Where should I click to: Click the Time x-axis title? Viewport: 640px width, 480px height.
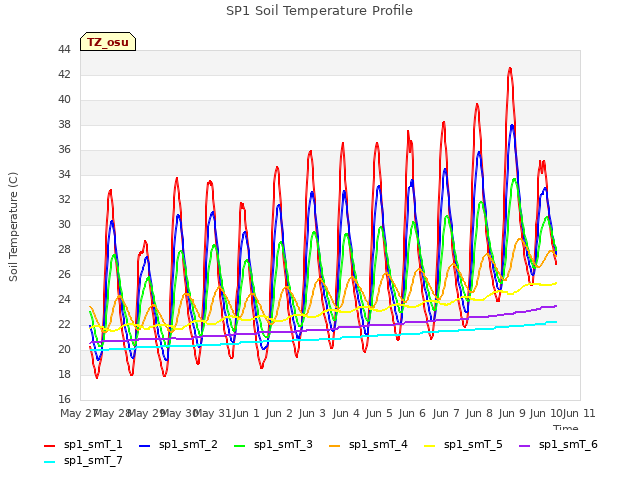pos(566,427)
